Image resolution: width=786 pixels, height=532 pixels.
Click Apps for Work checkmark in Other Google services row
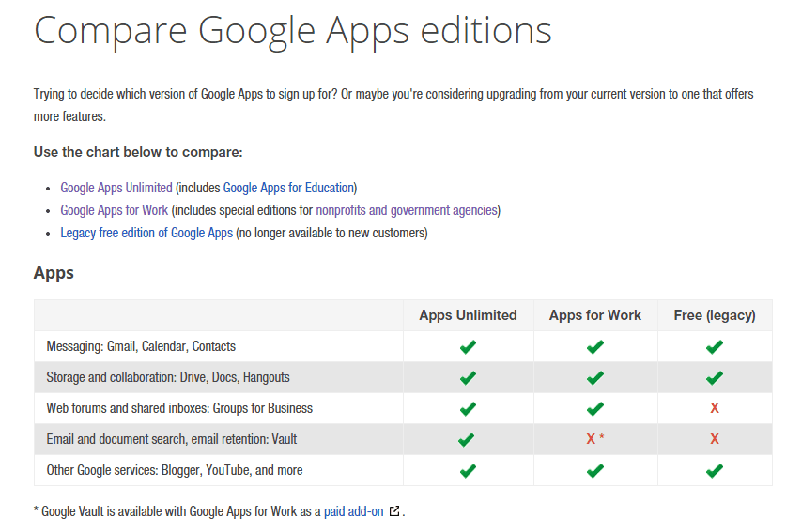[x=595, y=471]
